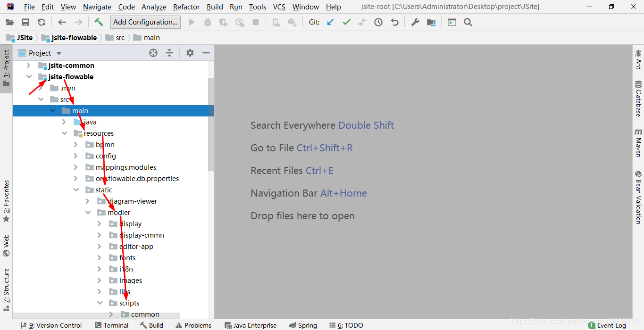Screen dimensions: 644x330
Task: Save all with the floppy disk icon
Action: [25, 22]
